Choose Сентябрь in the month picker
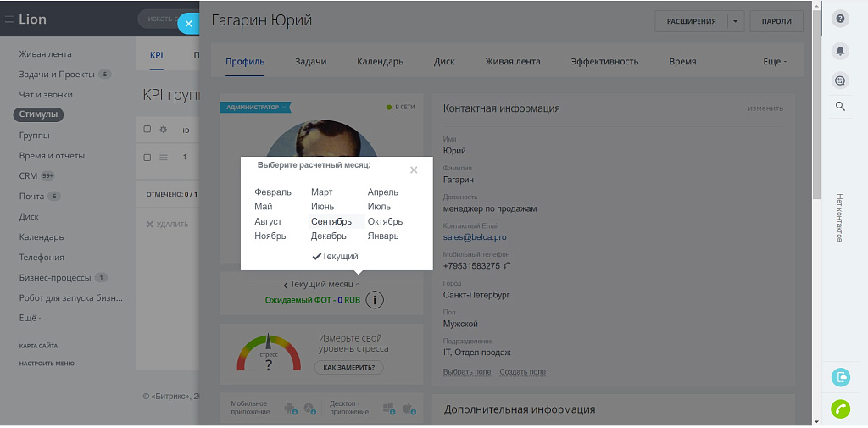868x428 pixels. 331,221
